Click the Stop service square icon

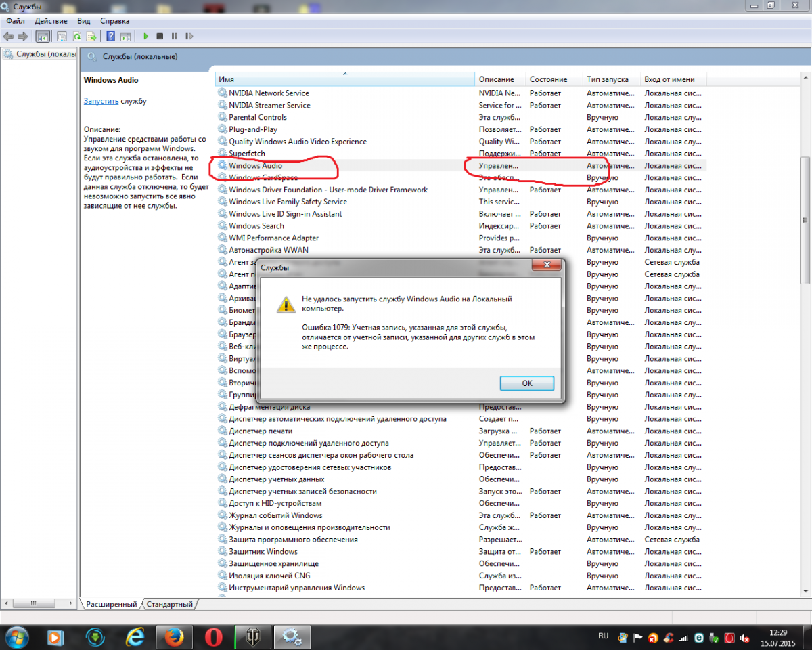coord(160,36)
